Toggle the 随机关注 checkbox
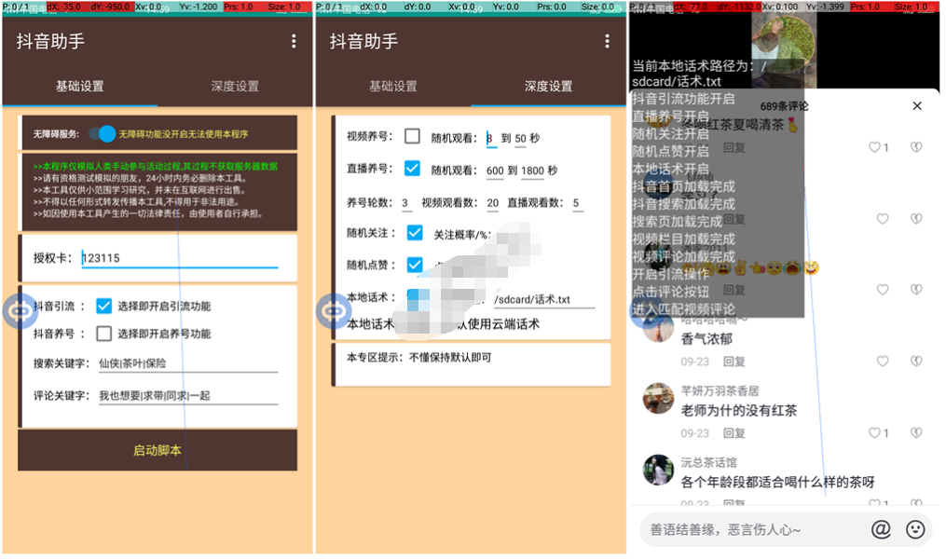Image resolution: width=946 pixels, height=560 pixels. tap(415, 233)
